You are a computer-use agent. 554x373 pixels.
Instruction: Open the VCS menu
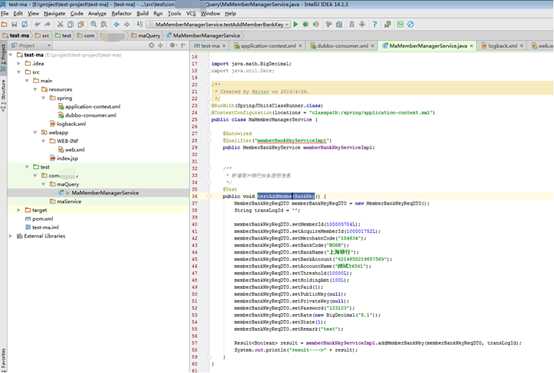tap(191, 13)
